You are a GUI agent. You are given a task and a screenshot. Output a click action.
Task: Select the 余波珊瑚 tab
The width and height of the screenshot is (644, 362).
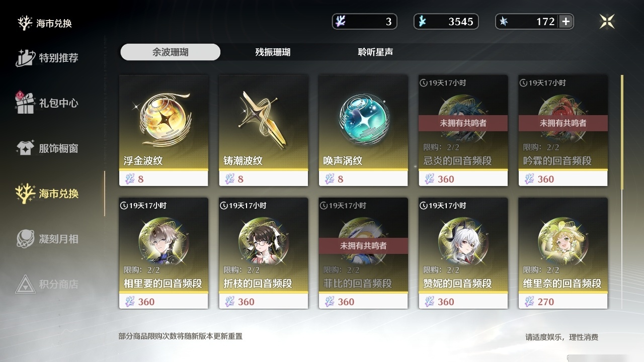click(x=170, y=52)
